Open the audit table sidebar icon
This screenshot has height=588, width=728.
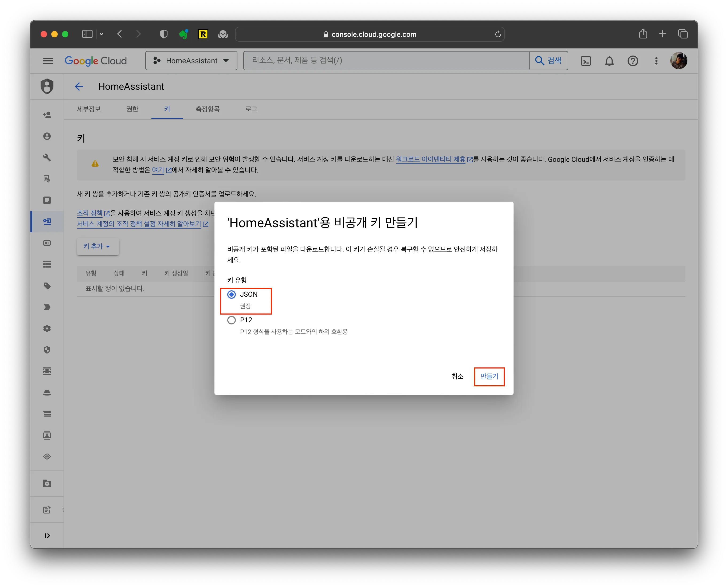point(47,371)
